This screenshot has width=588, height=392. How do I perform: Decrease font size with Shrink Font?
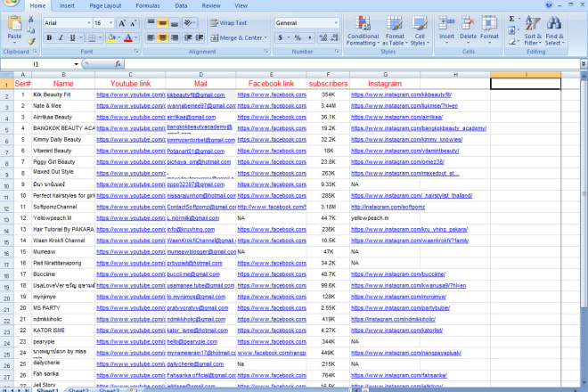coord(134,23)
